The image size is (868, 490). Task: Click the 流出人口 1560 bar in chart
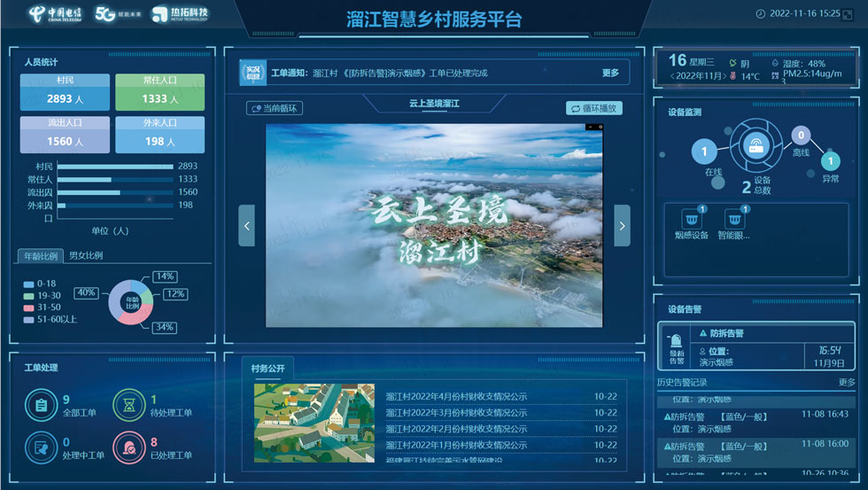click(89, 192)
